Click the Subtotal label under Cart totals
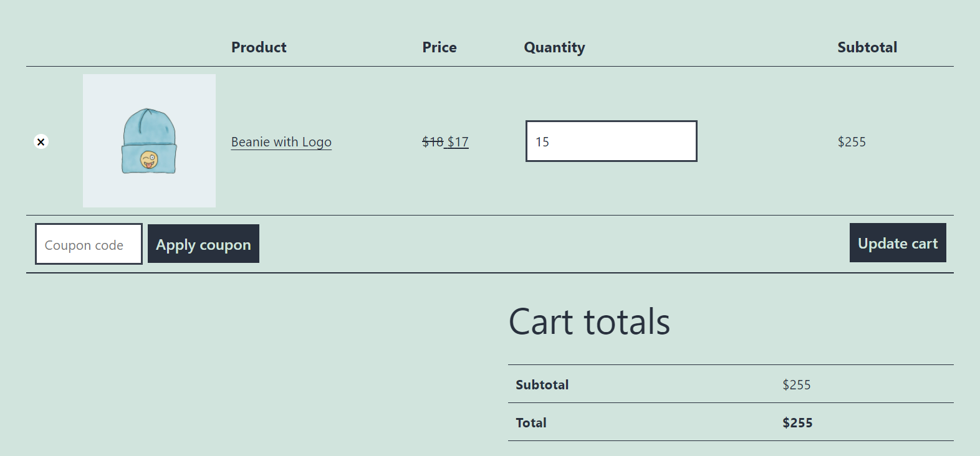The image size is (980, 456). 542,385
